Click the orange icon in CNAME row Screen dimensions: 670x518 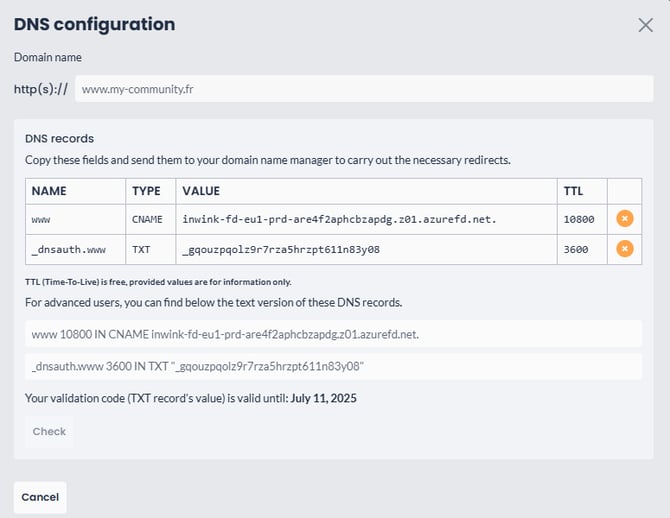click(624, 219)
